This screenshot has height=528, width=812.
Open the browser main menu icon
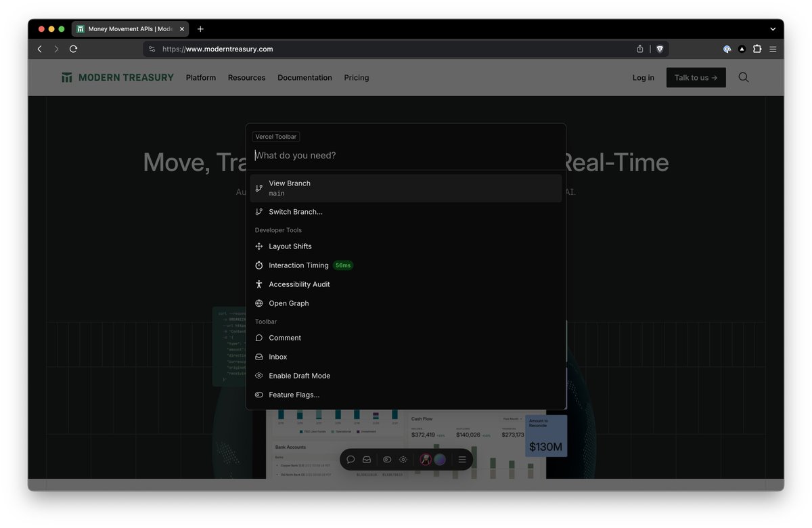tap(773, 49)
